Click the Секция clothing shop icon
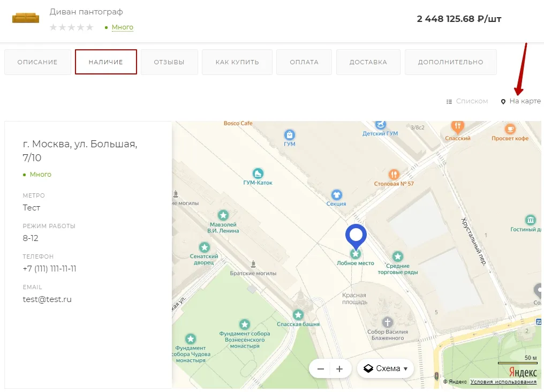This screenshot has width=544, height=392. [x=336, y=194]
